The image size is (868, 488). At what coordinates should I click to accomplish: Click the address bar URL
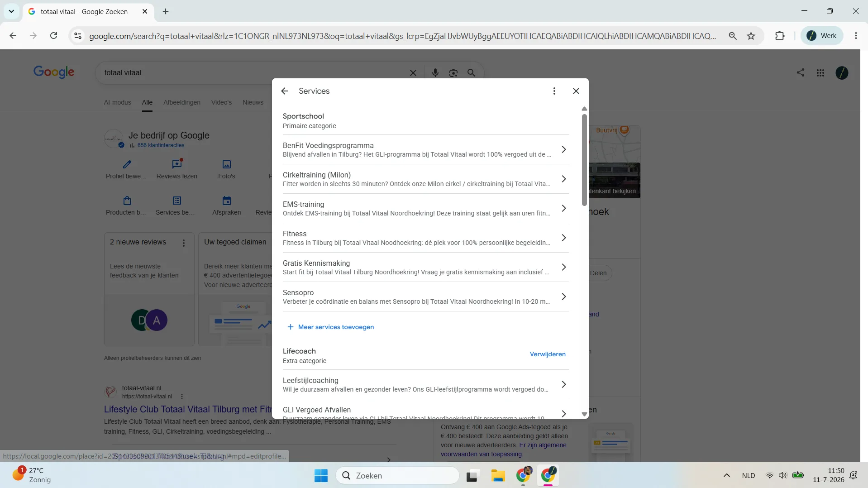pos(402,36)
